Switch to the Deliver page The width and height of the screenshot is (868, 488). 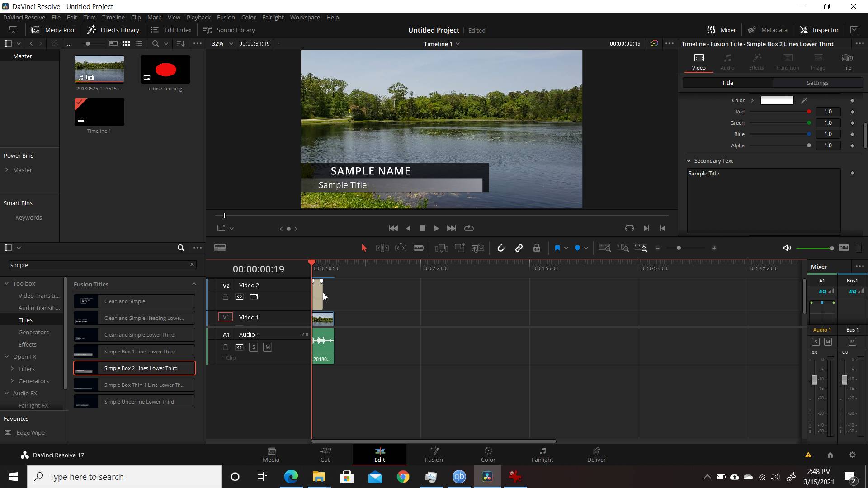[x=596, y=455]
